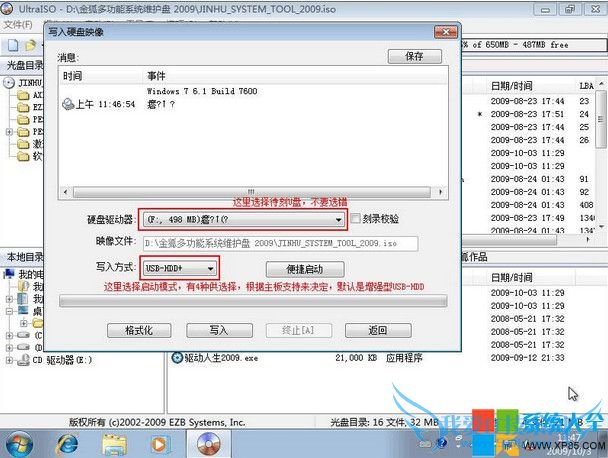Close the 写入硬盘映像 dialog
Image resolution: width=608 pixels, height=458 pixels.
446,32
